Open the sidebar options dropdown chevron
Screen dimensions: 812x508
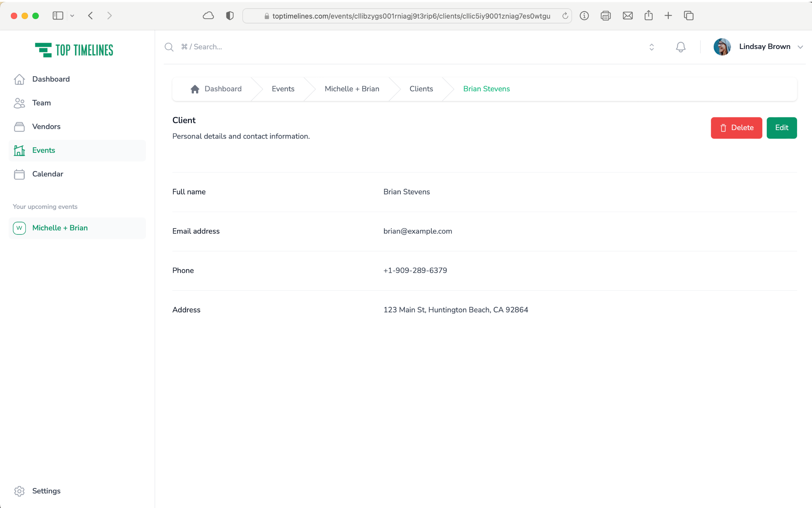pos(72,16)
